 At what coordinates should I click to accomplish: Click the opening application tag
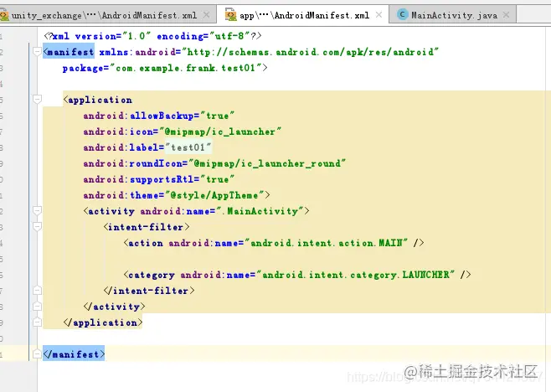tap(98, 100)
